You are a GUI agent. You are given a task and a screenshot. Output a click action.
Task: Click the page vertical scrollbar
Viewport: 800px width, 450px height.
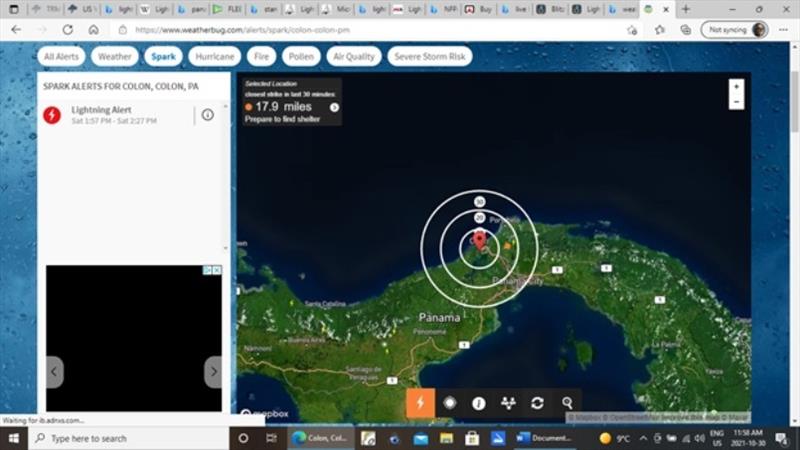point(794,102)
